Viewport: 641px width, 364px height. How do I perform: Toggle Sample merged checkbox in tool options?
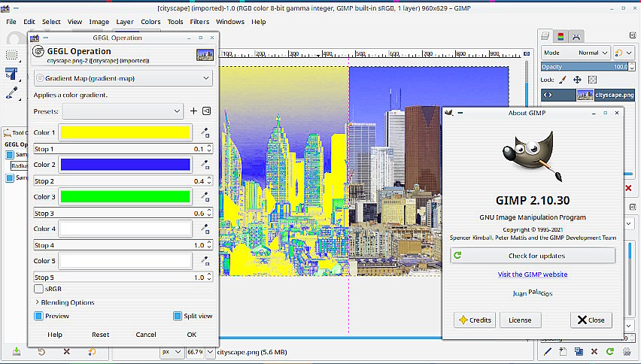[x=10, y=154]
